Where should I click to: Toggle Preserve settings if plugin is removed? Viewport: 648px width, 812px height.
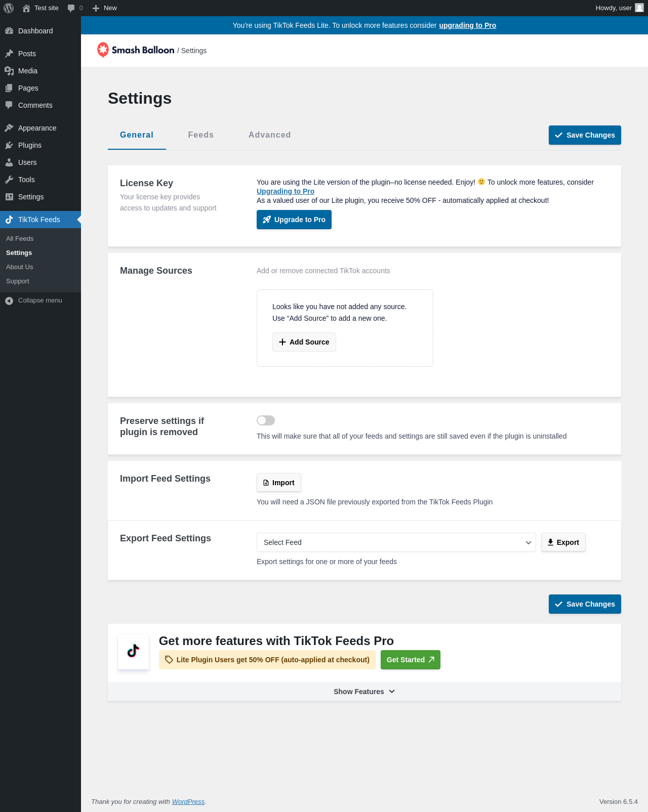click(266, 420)
